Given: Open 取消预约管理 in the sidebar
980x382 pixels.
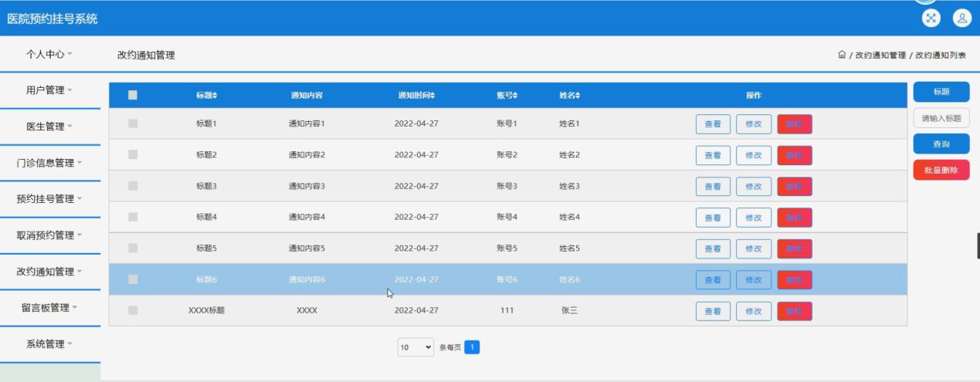Looking at the screenshot, I should 50,235.
